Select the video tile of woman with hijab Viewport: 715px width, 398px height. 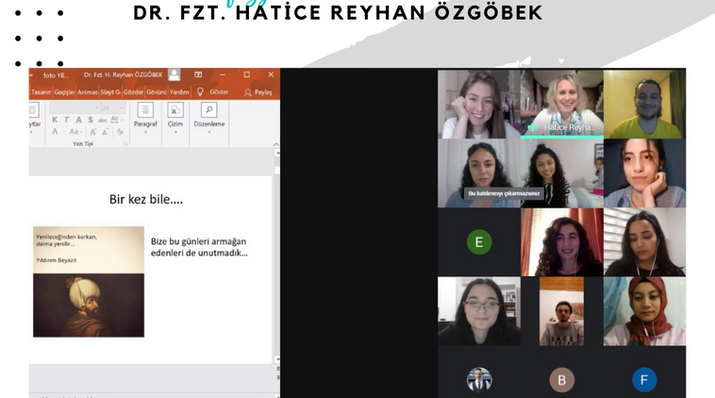click(644, 311)
